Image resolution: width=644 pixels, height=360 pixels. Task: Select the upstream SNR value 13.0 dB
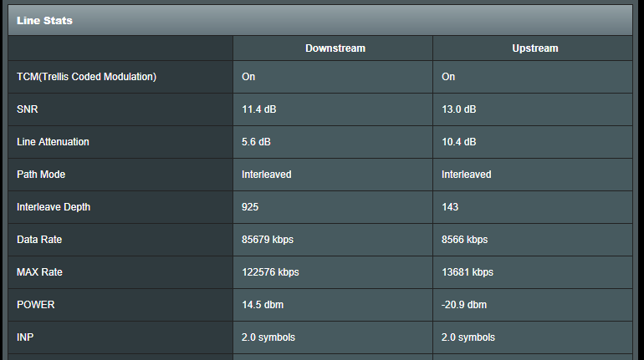tap(459, 109)
